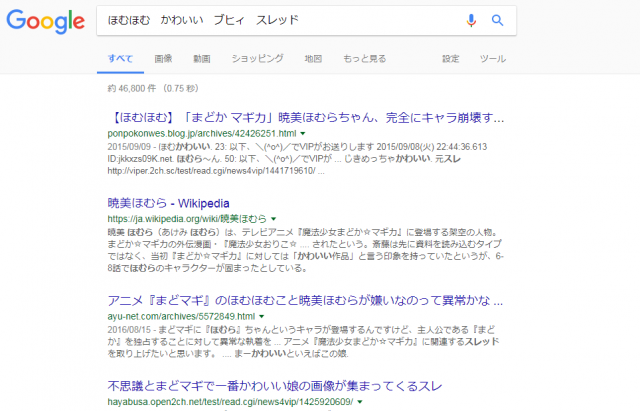Viewport: 640px width, 411px height.
Task: Click the Google logo
Action: tap(45, 21)
